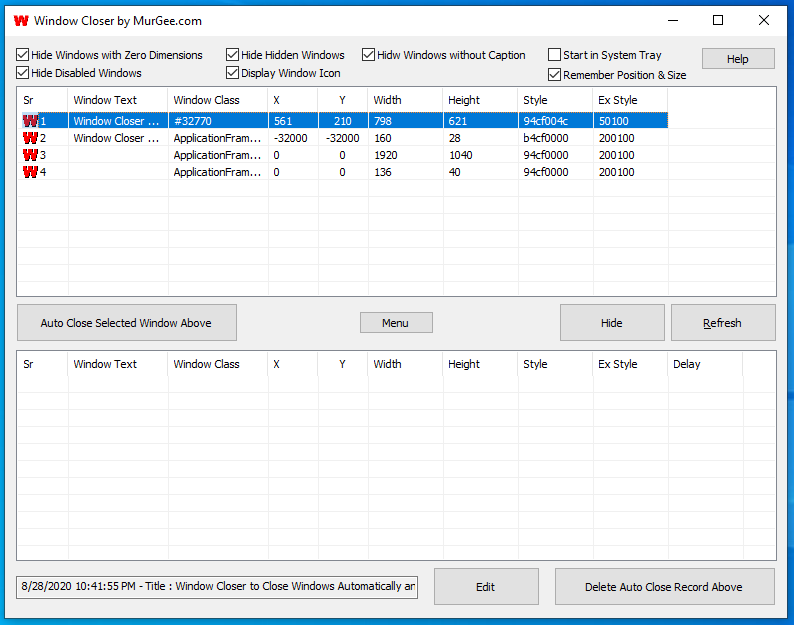Click upper list Height column header

[x=480, y=100]
